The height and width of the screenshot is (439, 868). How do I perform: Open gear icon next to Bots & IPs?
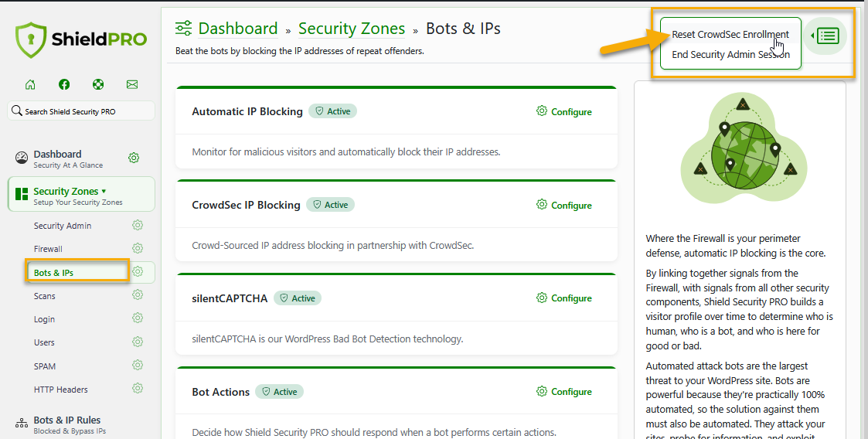tap(138, 271)
